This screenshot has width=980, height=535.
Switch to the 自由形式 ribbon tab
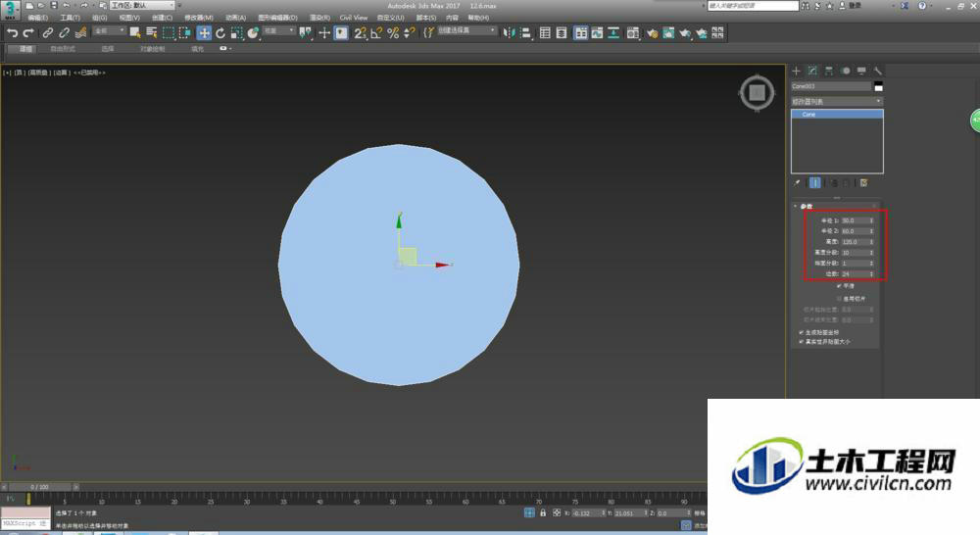point(63,49)
